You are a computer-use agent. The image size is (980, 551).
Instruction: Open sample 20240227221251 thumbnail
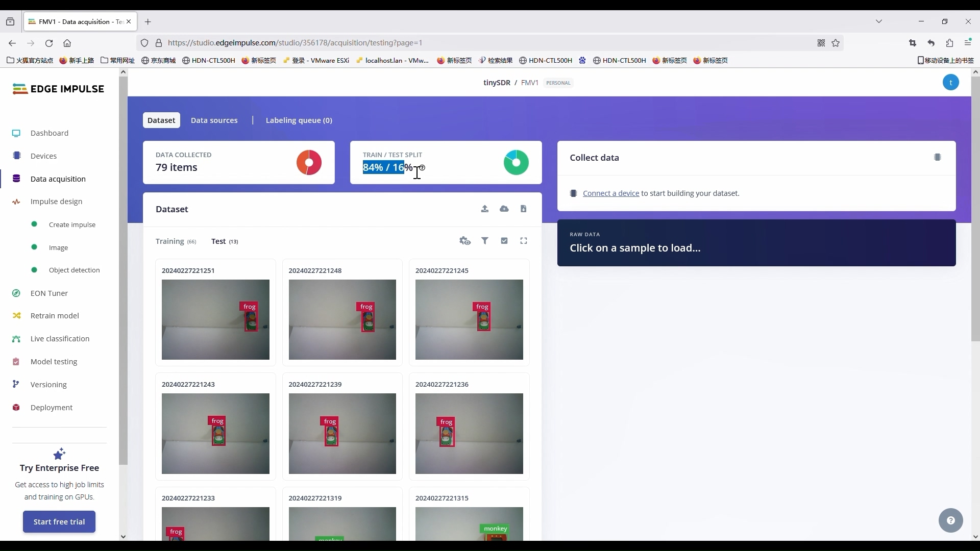tap(215, 320)
